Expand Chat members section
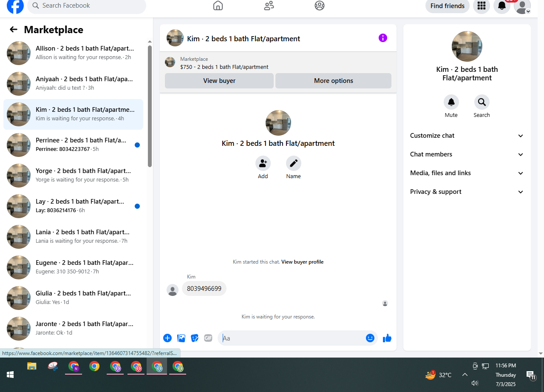 [467, 154]
